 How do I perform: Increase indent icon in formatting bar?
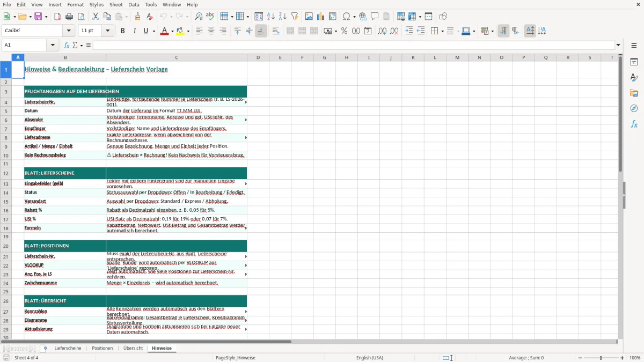pyautogui.click(x=409, y=31)
